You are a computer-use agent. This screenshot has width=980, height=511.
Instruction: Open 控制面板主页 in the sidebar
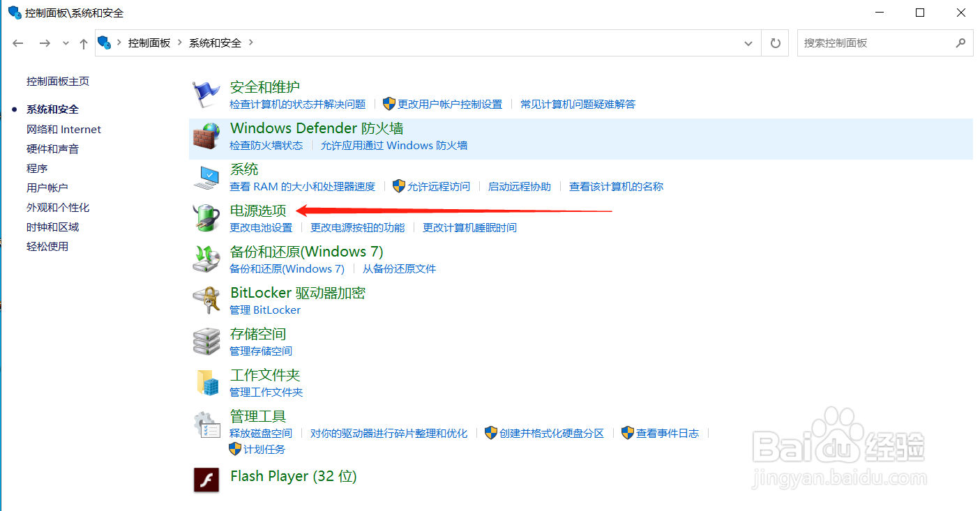(58, 82)
